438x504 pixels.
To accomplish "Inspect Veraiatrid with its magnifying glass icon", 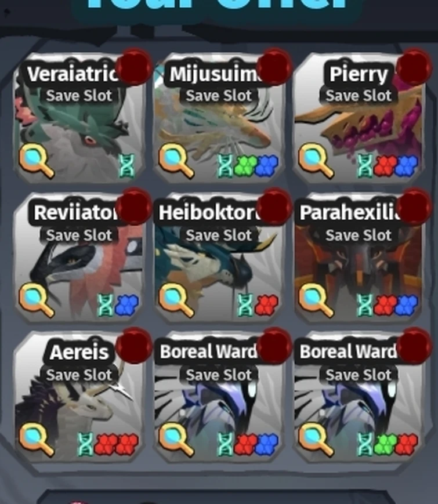I will (37, 161).
